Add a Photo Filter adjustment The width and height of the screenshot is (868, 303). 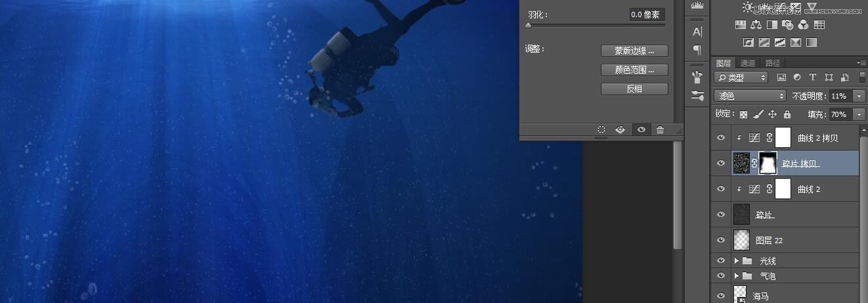point(788,25)
